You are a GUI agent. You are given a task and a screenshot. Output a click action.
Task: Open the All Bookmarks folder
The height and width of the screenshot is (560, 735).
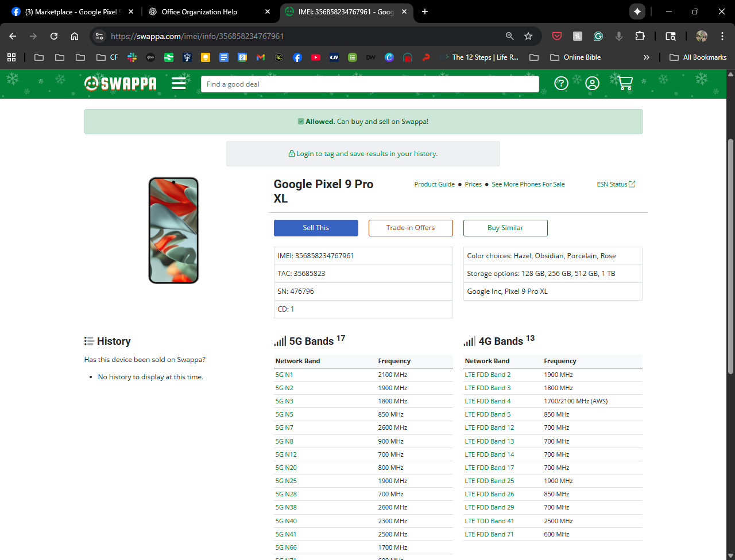point(698,57)
